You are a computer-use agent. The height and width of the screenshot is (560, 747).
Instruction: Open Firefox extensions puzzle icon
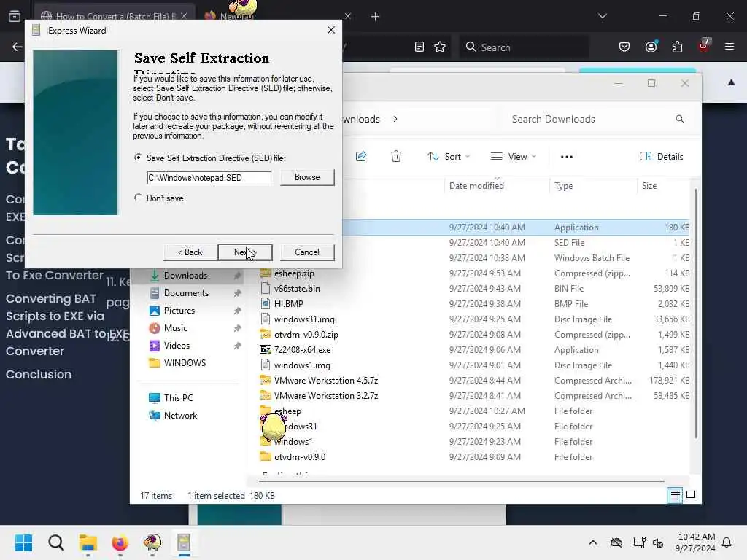coord(677,47)
